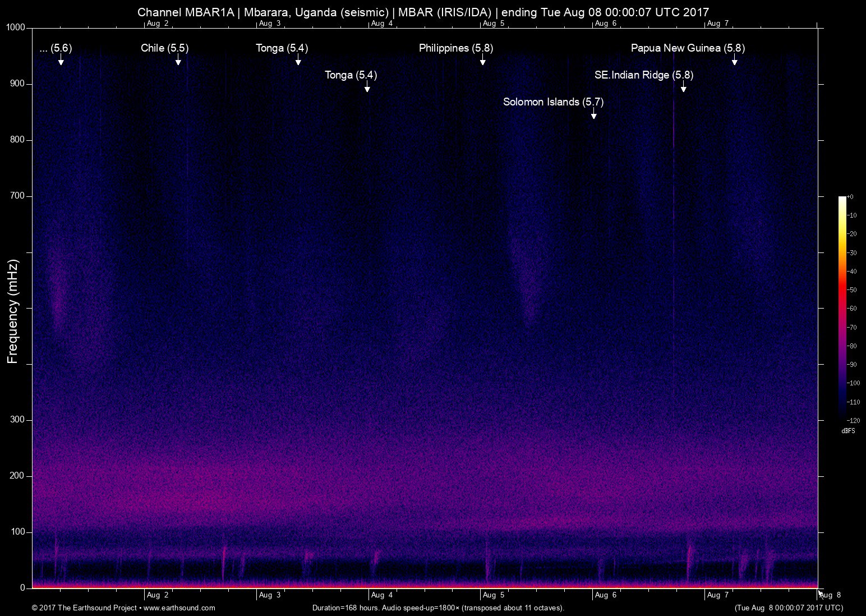The width and height of the screenshot is (866, 616).
Task: Toggle the Chile (5.5) event label text
Action: tap(165, 48)
